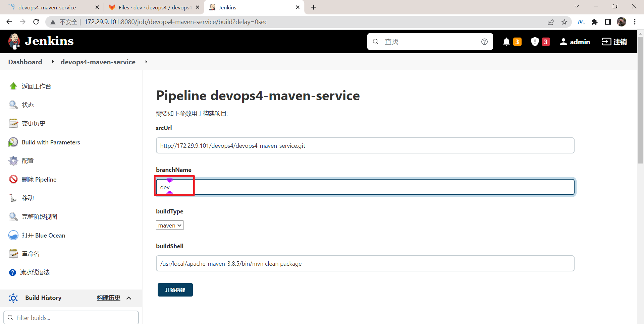Click the 不安全 site security indicator
Screen dimensions: 644x324
click(64, 22)
